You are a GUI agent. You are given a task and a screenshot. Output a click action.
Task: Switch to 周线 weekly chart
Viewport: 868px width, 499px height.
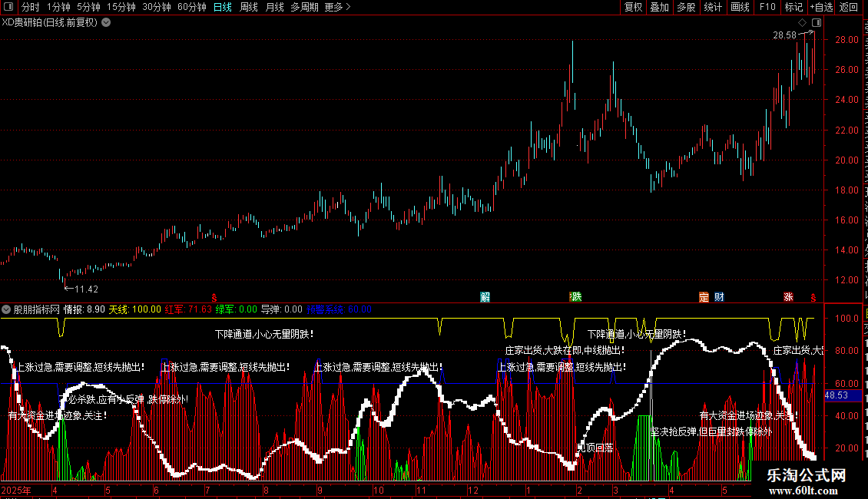tap(249, 7)
